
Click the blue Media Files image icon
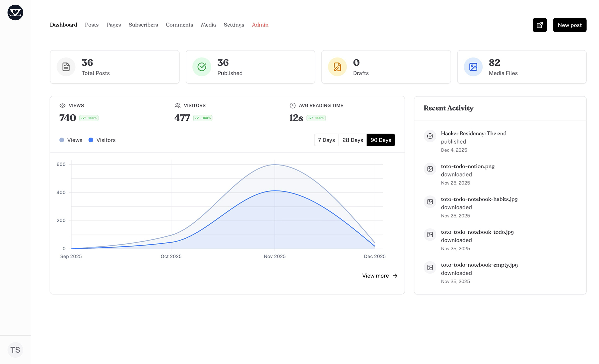[473, 67]
